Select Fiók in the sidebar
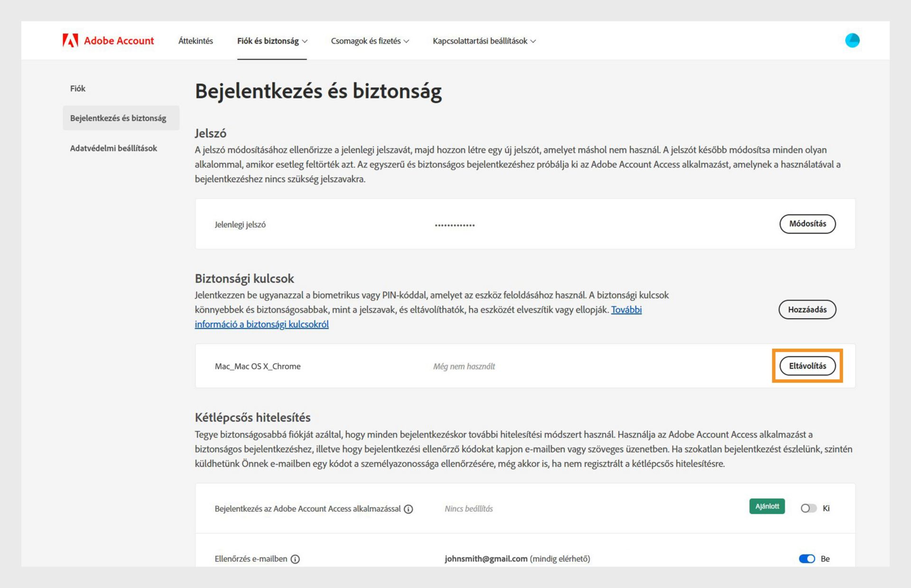This screenshot has width=911, height=588. [78, 89]
